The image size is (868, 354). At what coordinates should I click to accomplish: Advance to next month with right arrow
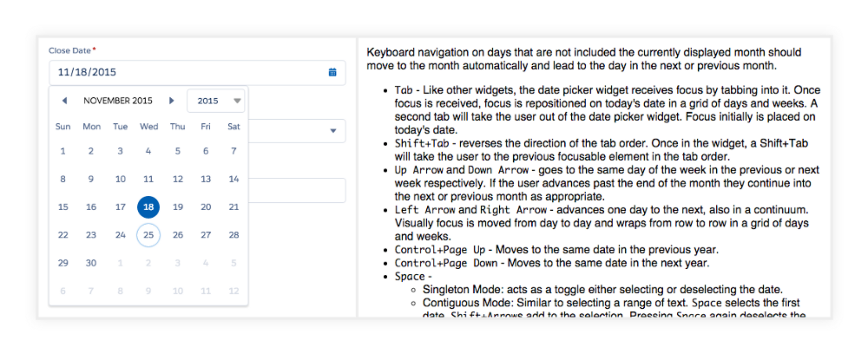pos(171,100)
